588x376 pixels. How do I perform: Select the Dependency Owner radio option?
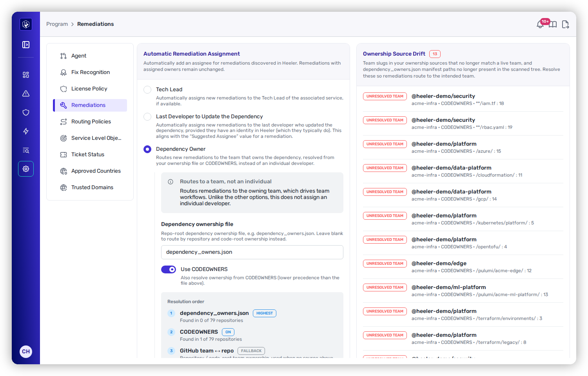[x=147, y=149]
